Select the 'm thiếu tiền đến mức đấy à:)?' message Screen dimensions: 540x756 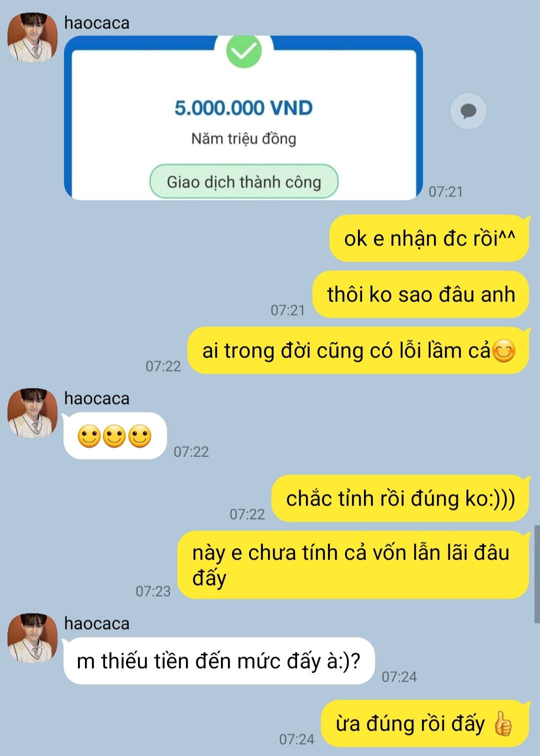(219, 661)
